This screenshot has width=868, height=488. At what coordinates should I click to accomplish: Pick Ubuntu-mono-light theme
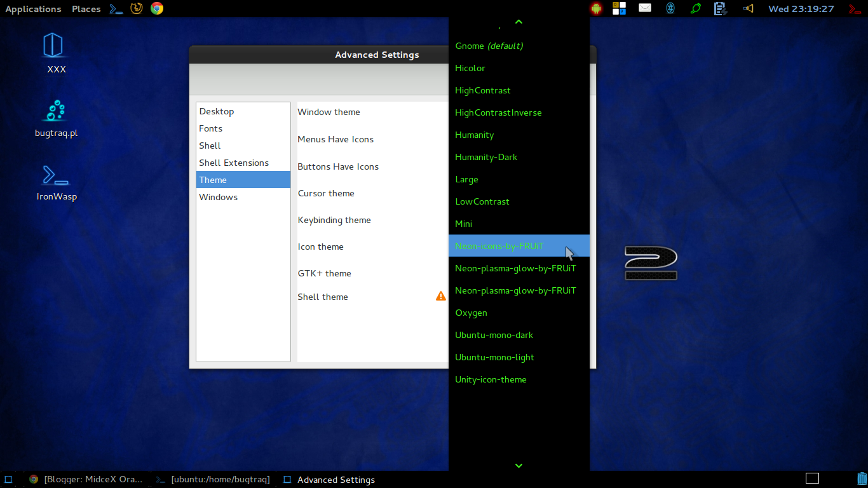[x=519, y=357]
